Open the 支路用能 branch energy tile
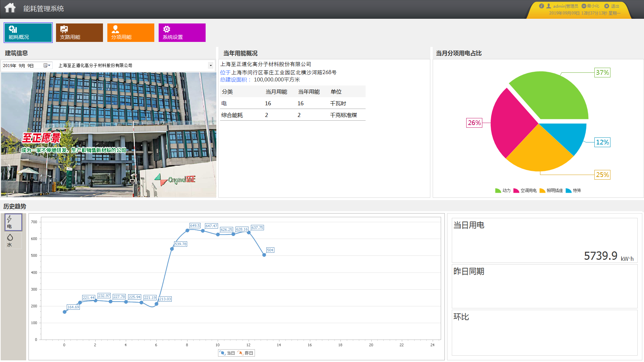Image resolution: width=644 pixels, height=362 pixels. tap(79, 33)
